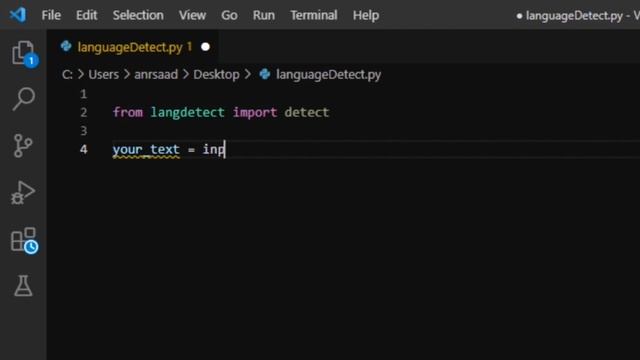Open the Extensions view icon

tap(24, 240)
